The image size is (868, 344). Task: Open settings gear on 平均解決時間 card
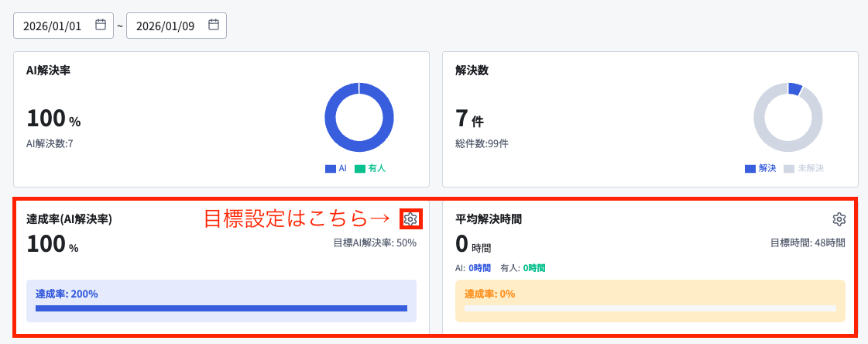click(x=839, y=218)
